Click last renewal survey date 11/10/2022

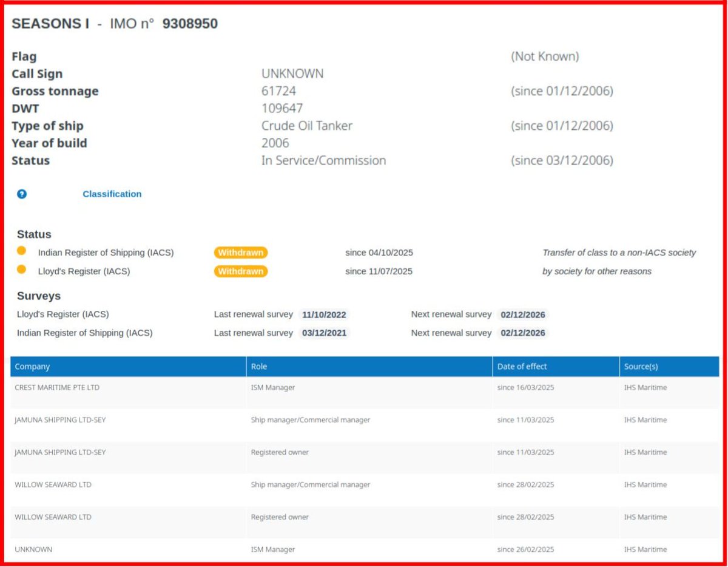[324, 315]
